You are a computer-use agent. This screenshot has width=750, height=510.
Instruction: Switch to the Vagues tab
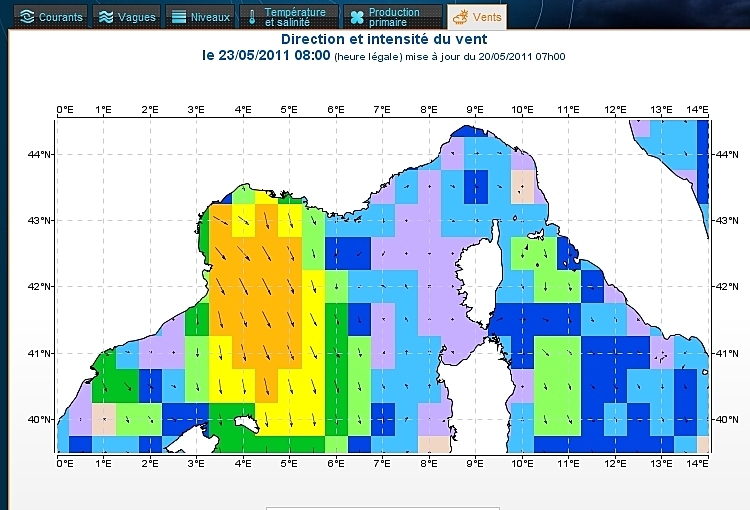point(126,17)
